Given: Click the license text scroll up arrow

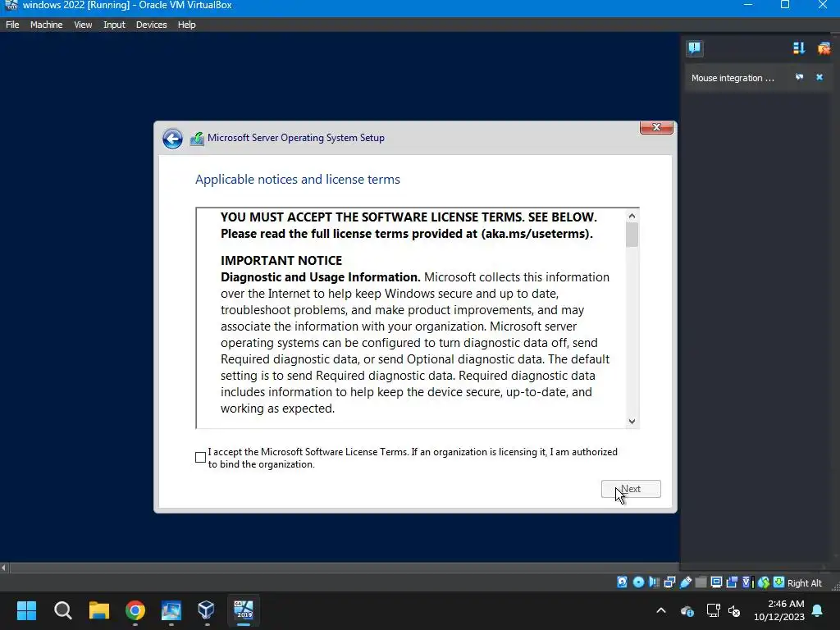Looking at the screenshot, I should [x=632, y=216].
